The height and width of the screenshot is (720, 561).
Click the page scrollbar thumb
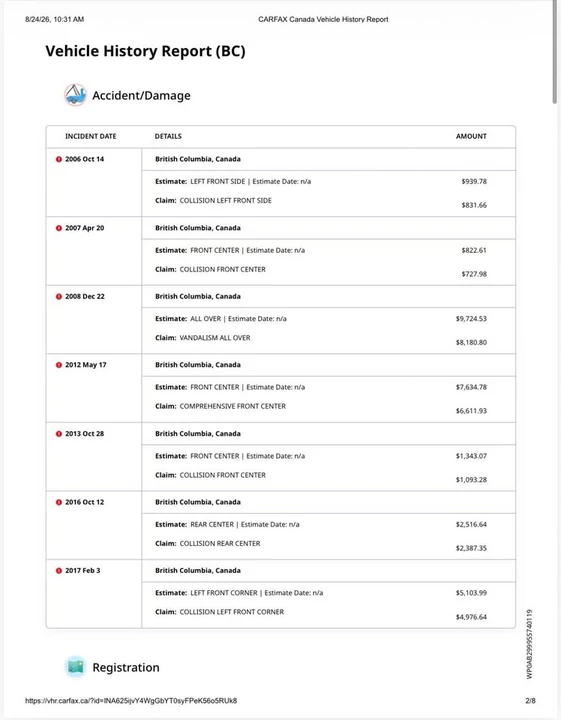[x=555, y=51]
